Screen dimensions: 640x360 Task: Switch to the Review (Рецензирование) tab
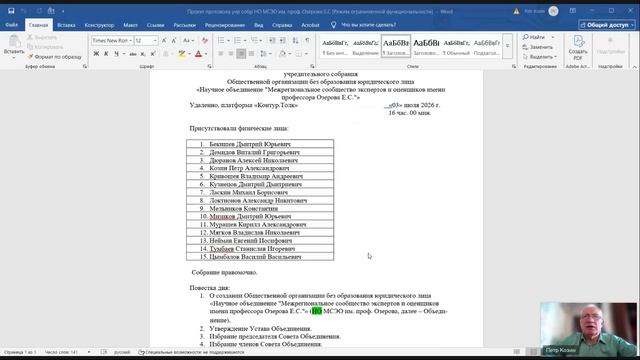click(224, 25)
